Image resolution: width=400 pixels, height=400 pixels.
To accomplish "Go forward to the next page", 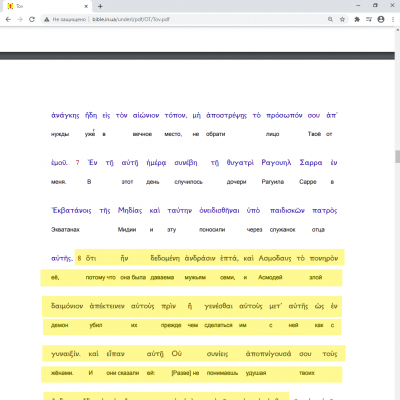I will pyautogui.click(x=20, y=19).
